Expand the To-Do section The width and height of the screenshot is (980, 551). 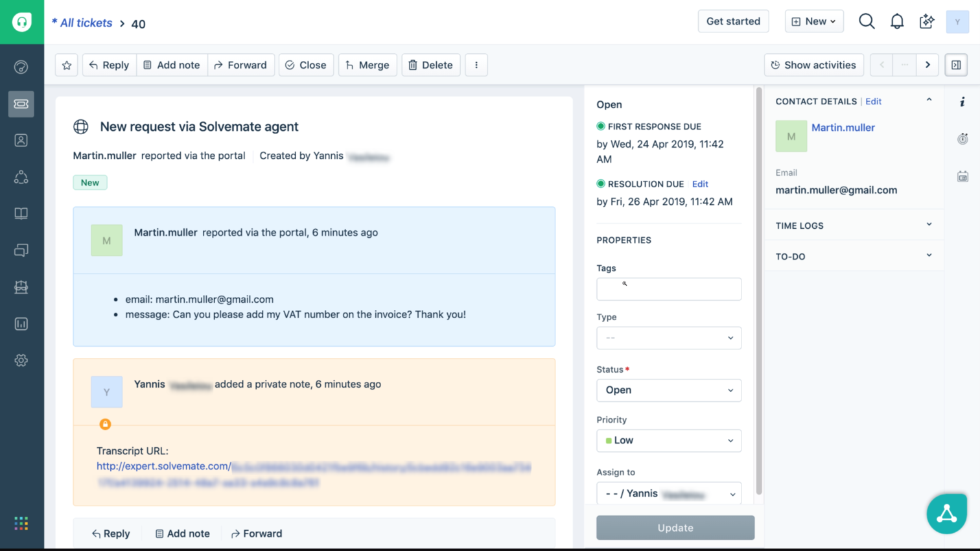coord(853,257)
